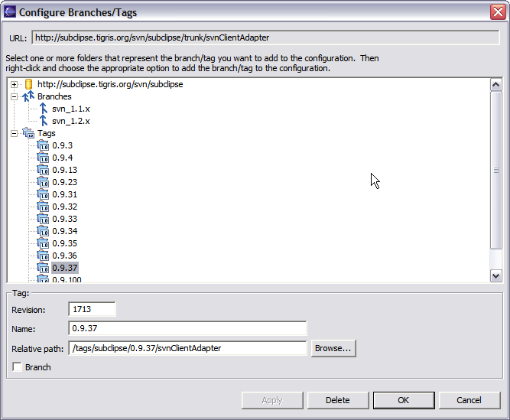Focus the Revision input field

[92, 309]
